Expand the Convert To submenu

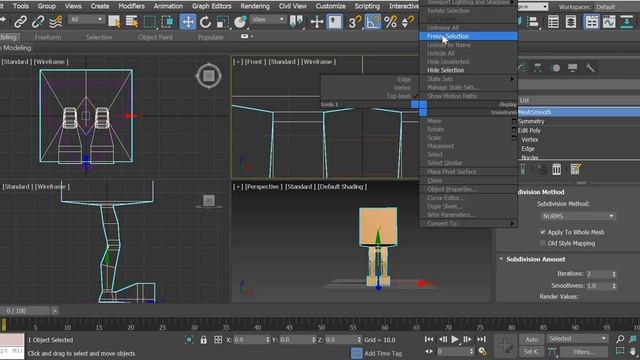pyautogui.click(x=468, y=223)
